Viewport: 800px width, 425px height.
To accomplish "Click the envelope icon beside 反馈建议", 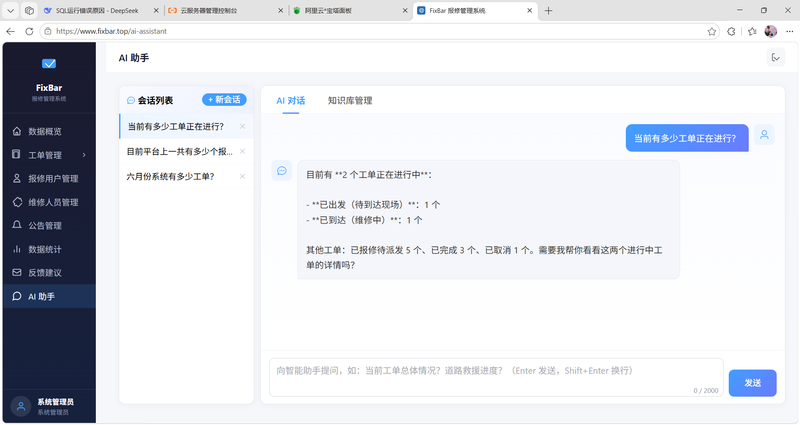I will pyautogui.click(x=17, y=272).
